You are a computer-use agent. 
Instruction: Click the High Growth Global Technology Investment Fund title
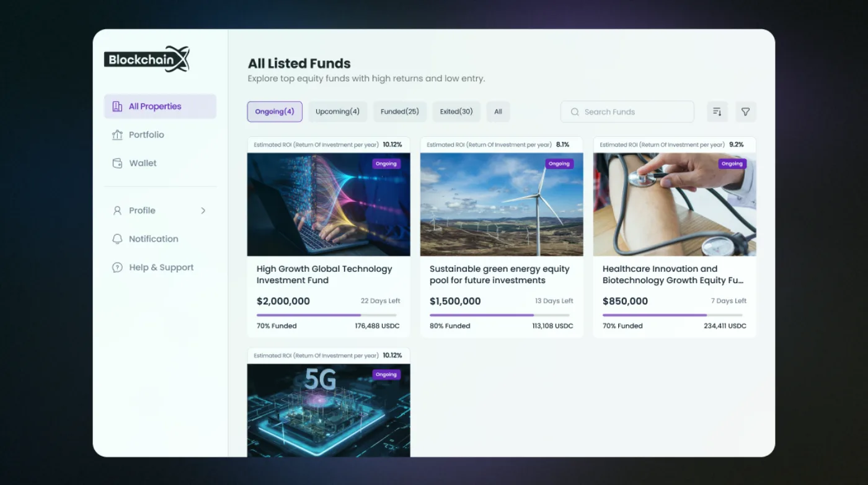click(x=324, y=274)
